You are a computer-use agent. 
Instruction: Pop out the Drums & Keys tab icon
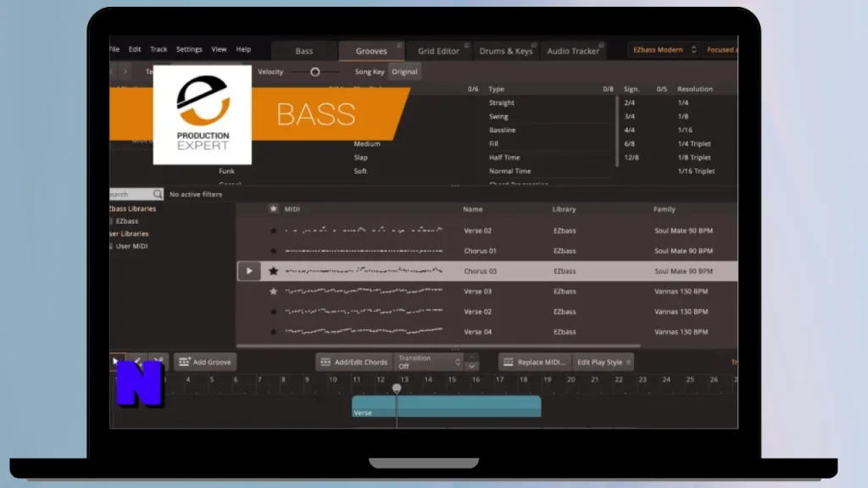(x=534, y=45)
